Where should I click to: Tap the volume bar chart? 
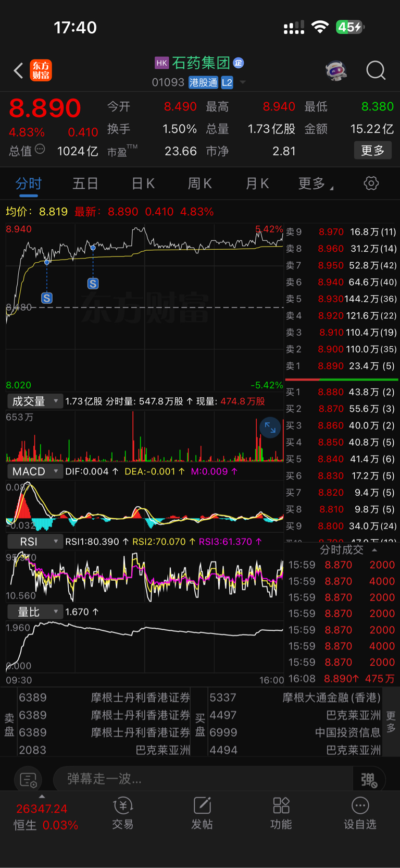pos(144,436)
